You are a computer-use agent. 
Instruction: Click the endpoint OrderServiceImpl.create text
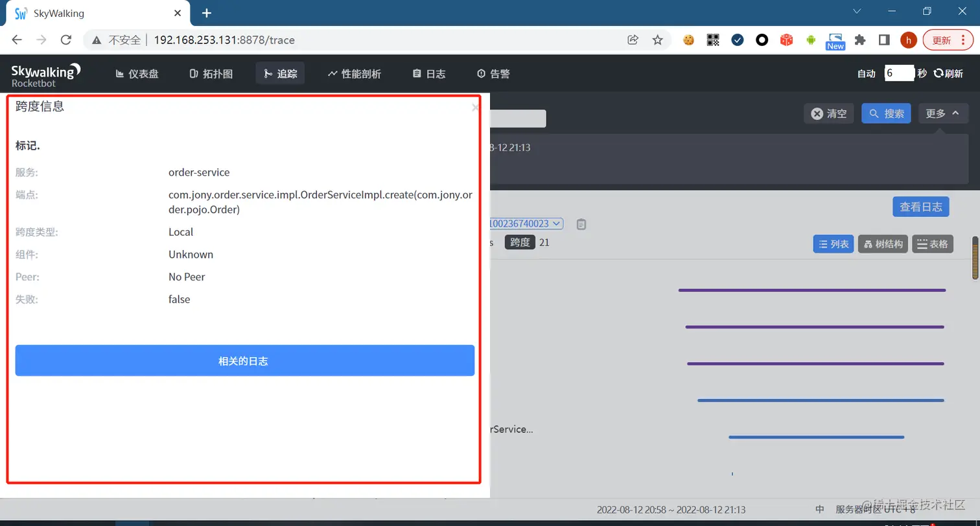point(321,202)
